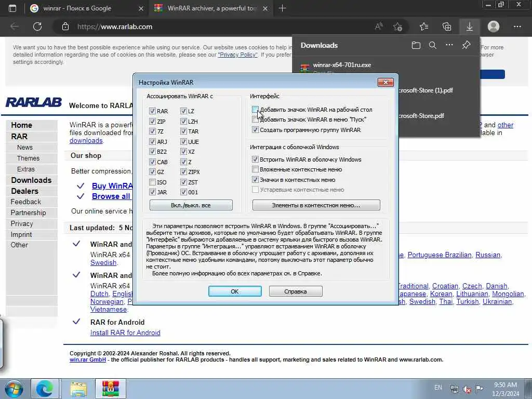Click the volume icon in system tray
This screenshot has width=532, height=399.
(467, 390)
